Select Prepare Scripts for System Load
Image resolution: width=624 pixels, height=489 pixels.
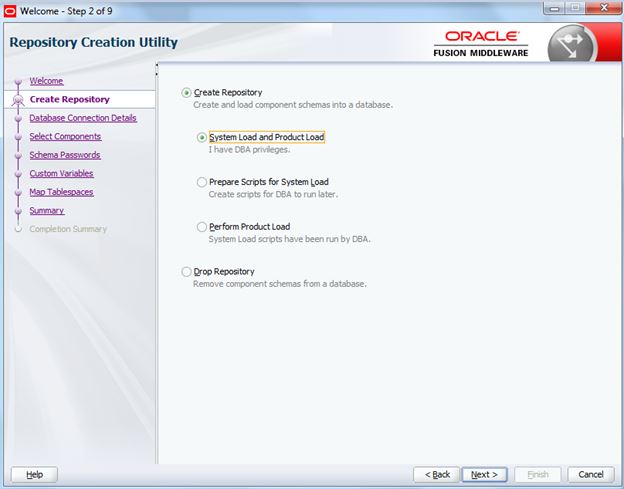tap(202, 182)
